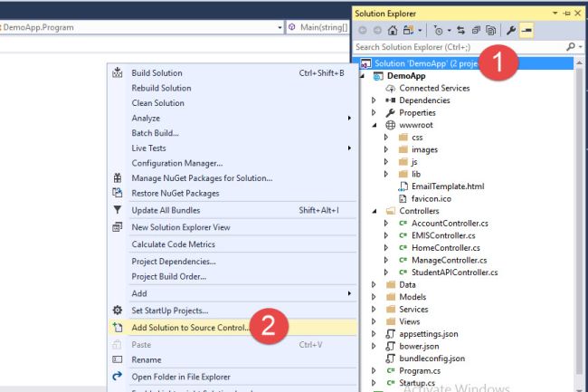
Task: Click the Forward arrow in Solution Explorer toolbar
Action: (377, 31)
